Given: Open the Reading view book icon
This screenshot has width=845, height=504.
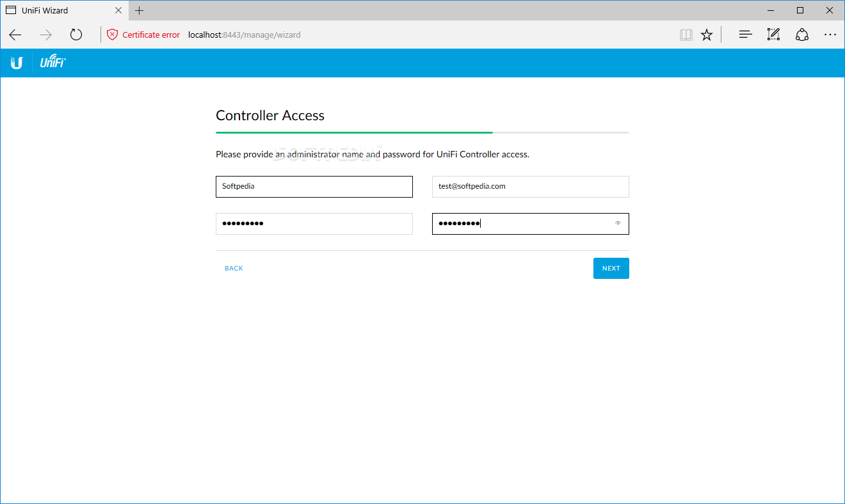Looking at the screenshot, I should tap(686, 35).
